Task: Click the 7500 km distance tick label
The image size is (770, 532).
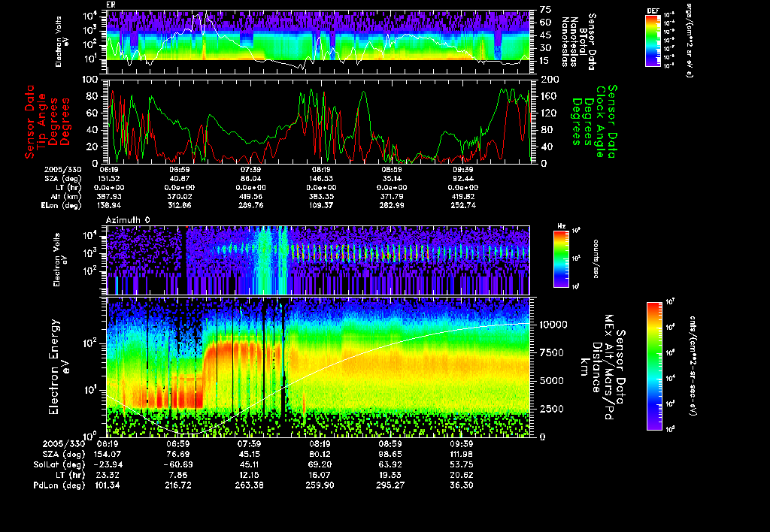Action: pos(552,352)
